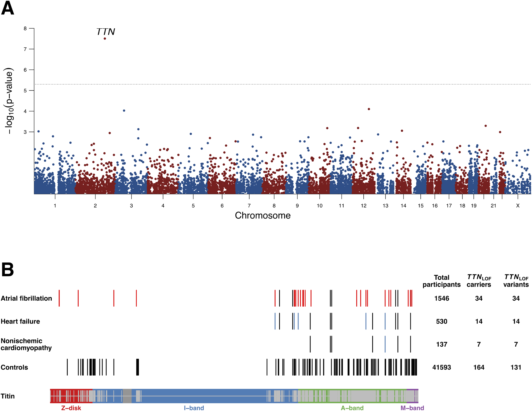The width and height of the screenshot is (532, 411).
Task: Click the panel 'A' label
Action: [8, 8]
